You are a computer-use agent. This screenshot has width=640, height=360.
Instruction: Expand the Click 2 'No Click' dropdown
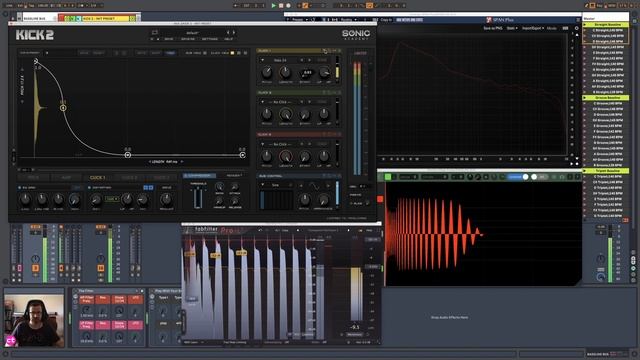[262, 102]
